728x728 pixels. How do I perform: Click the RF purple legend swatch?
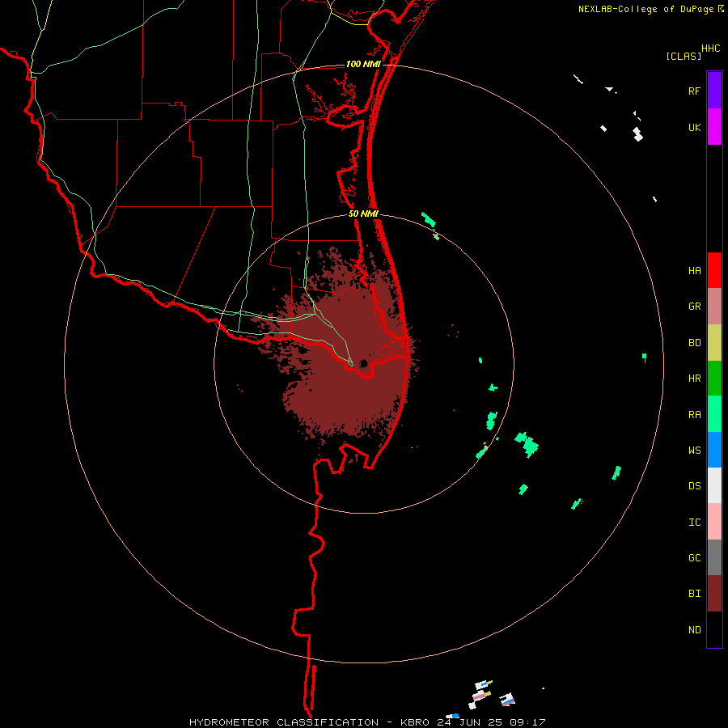tap(714, 91)
